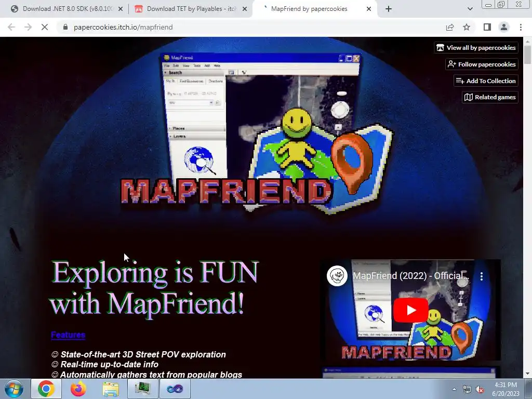Open the infinity-logo app on the taskbar
Image resolution: width=532 pixels, height=399 pixels.
[x=175, y=389]
